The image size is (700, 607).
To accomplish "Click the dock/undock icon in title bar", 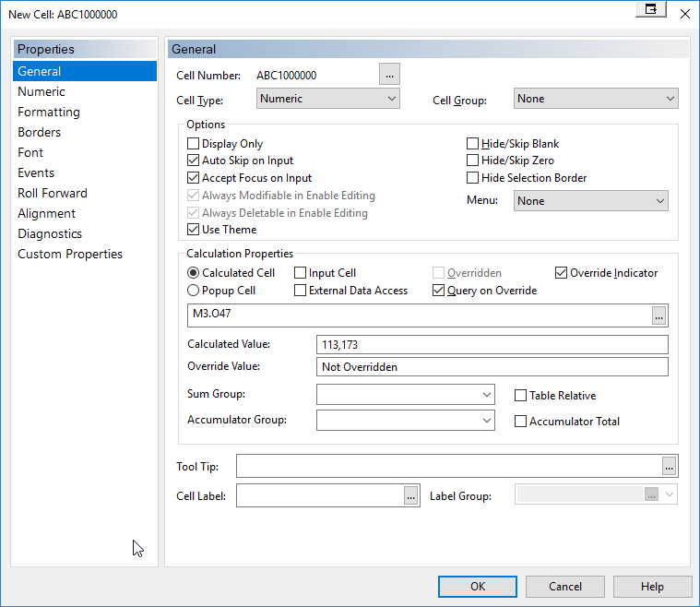I will [x=651, y=9].
